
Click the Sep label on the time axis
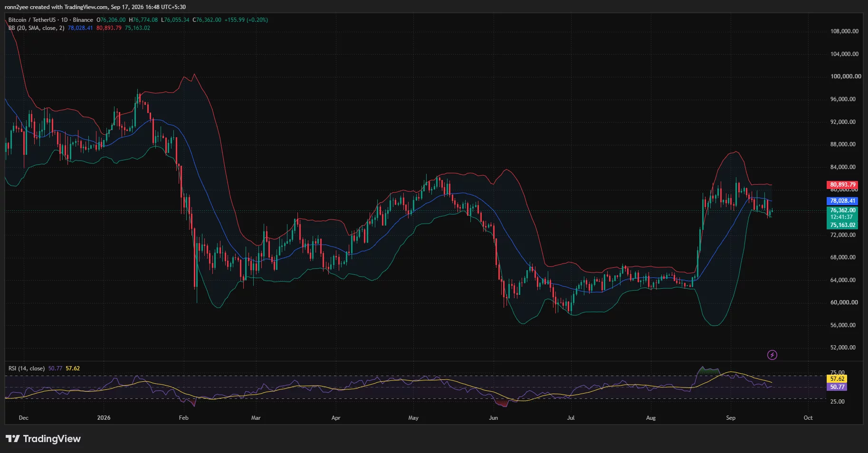coord(731,418)
